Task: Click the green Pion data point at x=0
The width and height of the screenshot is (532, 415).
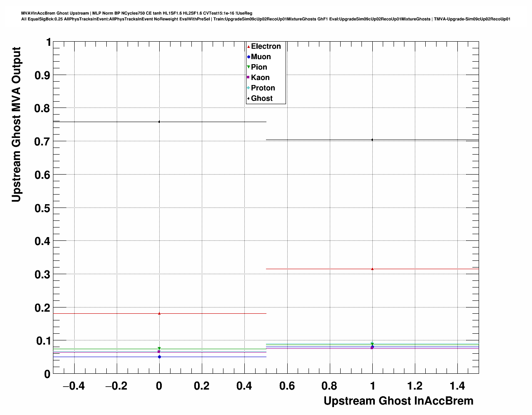Action: [159, 348]
